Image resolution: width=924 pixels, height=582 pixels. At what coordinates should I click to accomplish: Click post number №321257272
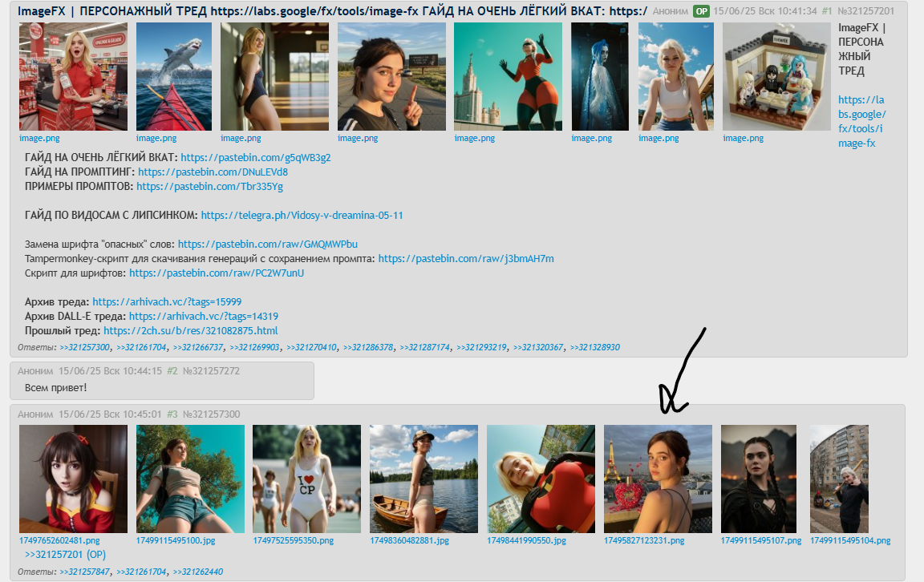(x=211, y=371)
